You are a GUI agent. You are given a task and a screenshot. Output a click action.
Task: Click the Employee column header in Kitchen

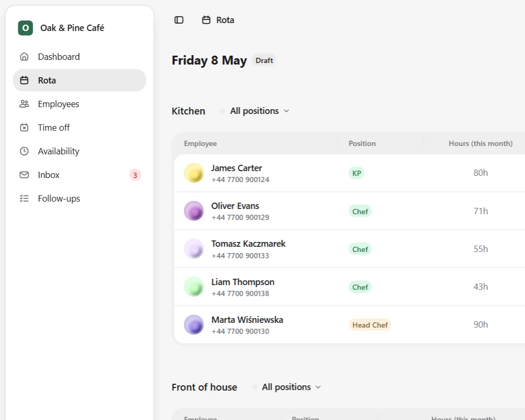coord(200,143)
